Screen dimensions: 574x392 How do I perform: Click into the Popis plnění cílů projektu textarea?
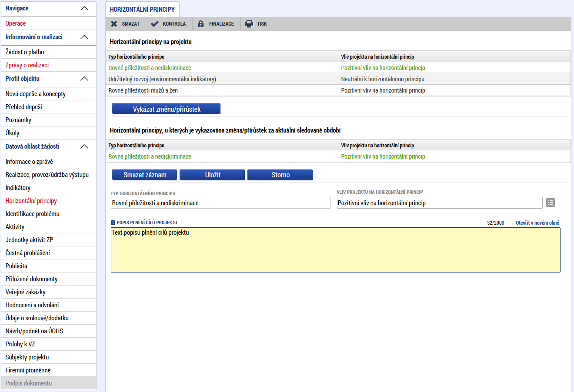(336, 250)
